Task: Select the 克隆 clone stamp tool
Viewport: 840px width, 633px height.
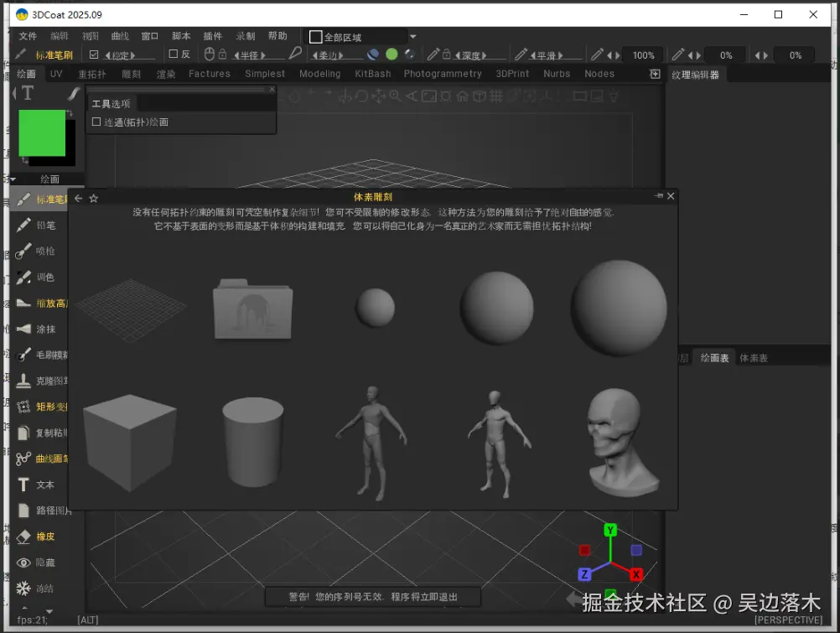Action: click(41, 381)
